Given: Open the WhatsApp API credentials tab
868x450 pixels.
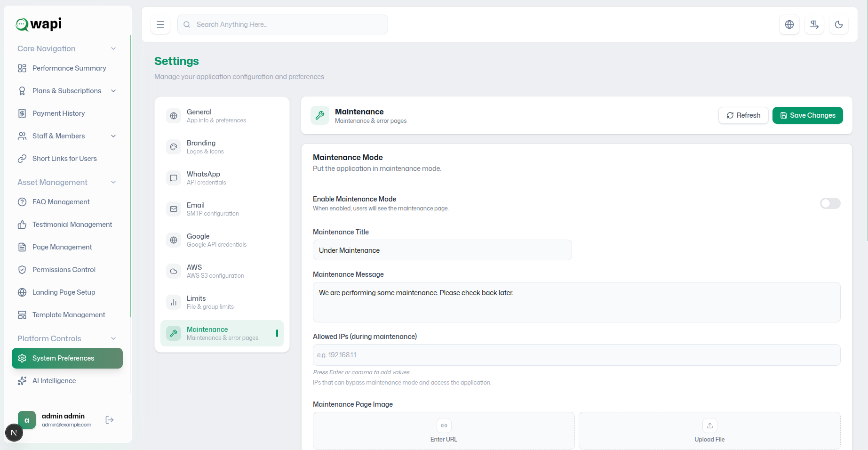Looking at the screenshot, I should 222,178.
